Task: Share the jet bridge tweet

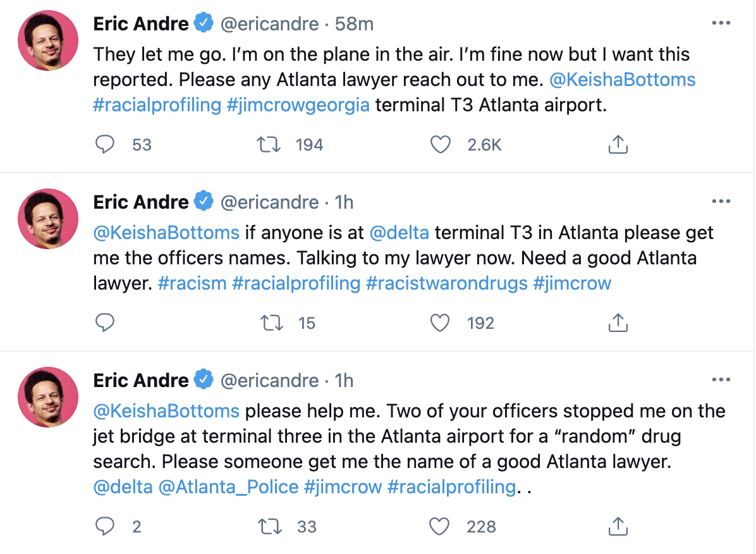Action: pos(617,527)
